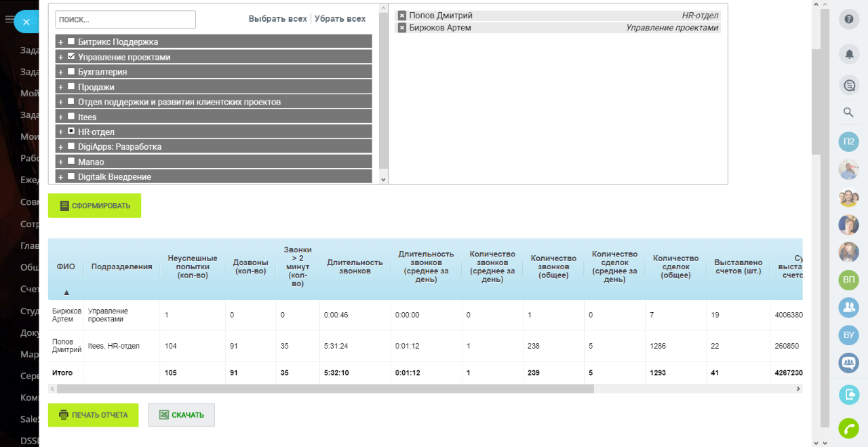Open the ВП user avatar

848,279
